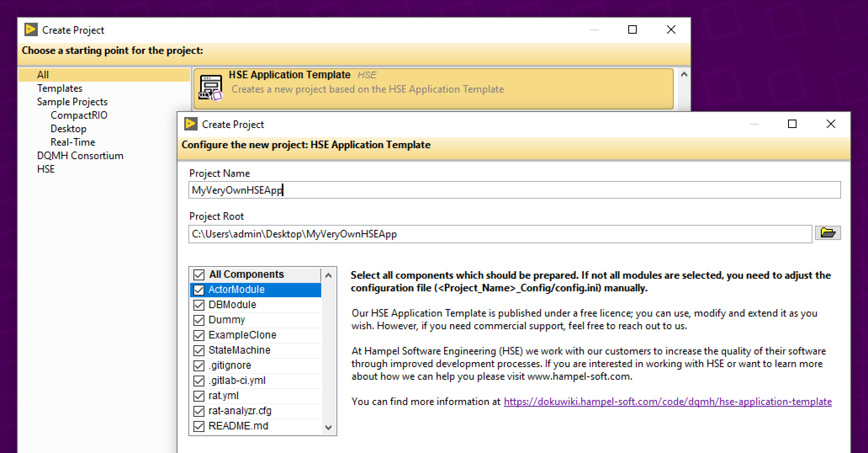Maximize the front Create Project dialog

coord(792,124)
